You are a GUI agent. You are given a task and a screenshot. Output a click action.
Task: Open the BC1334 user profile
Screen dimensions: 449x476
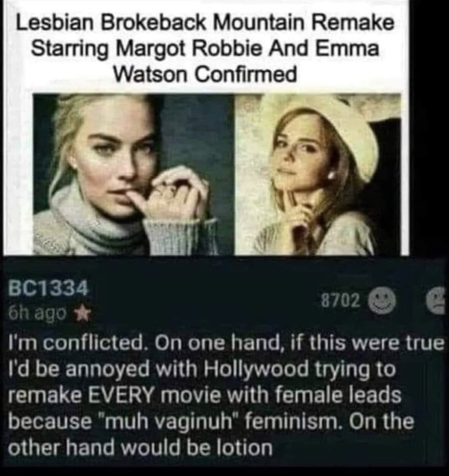tap(49, 288)
